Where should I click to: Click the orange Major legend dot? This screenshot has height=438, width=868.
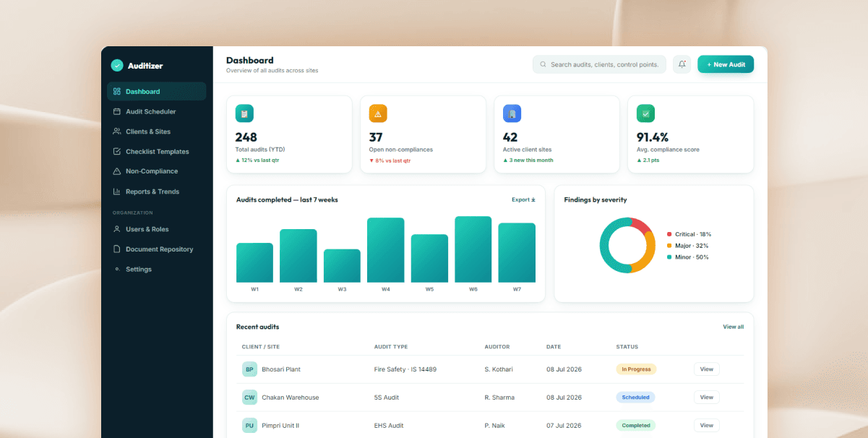coord(669,246)
